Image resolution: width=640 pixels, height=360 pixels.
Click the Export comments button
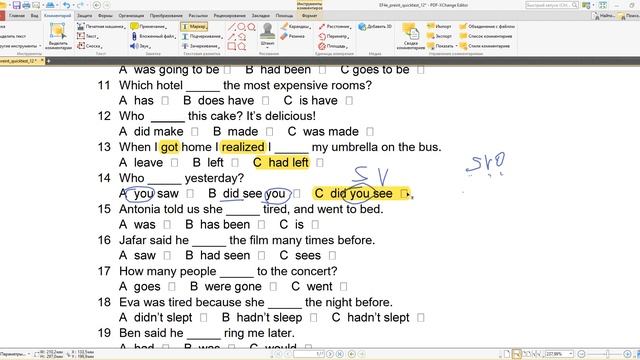(x=439, y=36)
